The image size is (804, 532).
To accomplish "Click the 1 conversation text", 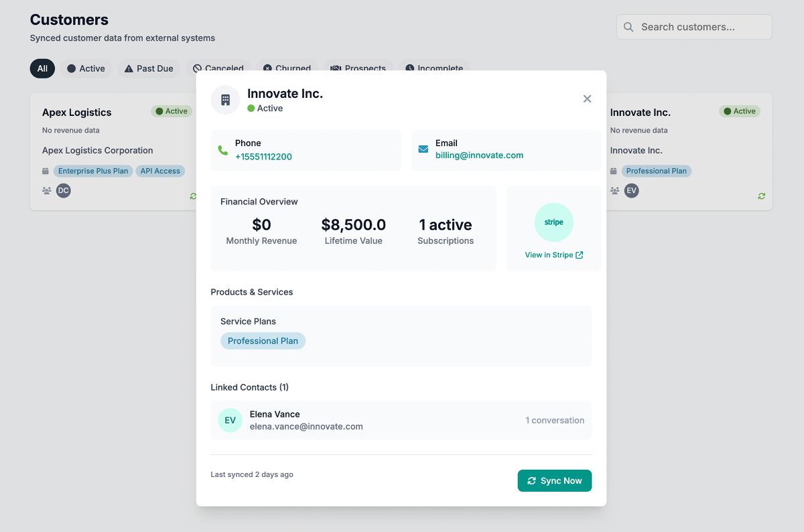I will pyautogui.click(x=555, y=420).
